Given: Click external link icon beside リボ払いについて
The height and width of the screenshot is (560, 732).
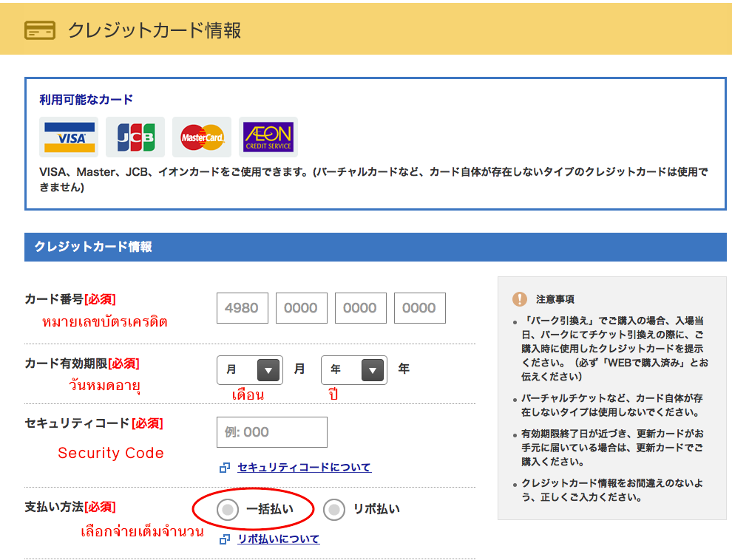Looking at the screenshot, I should (x=225, y=540).
